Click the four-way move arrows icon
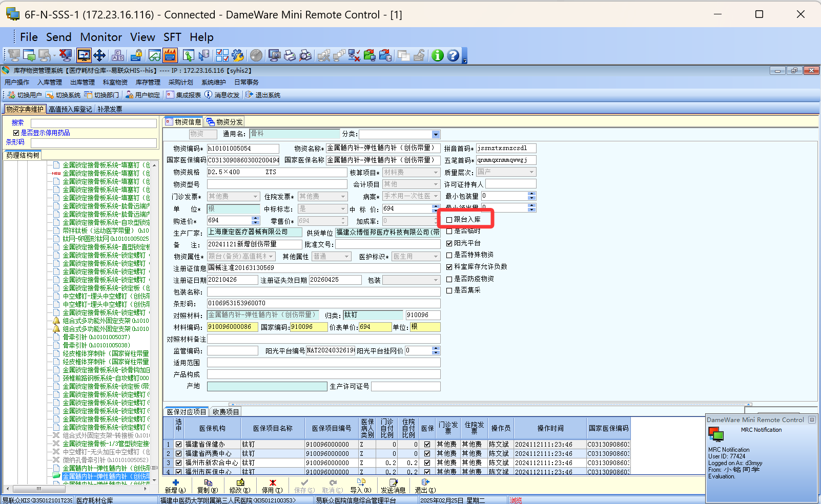Image resolution: width=821 pixels, height=504 pixels. tap(99, 55)
